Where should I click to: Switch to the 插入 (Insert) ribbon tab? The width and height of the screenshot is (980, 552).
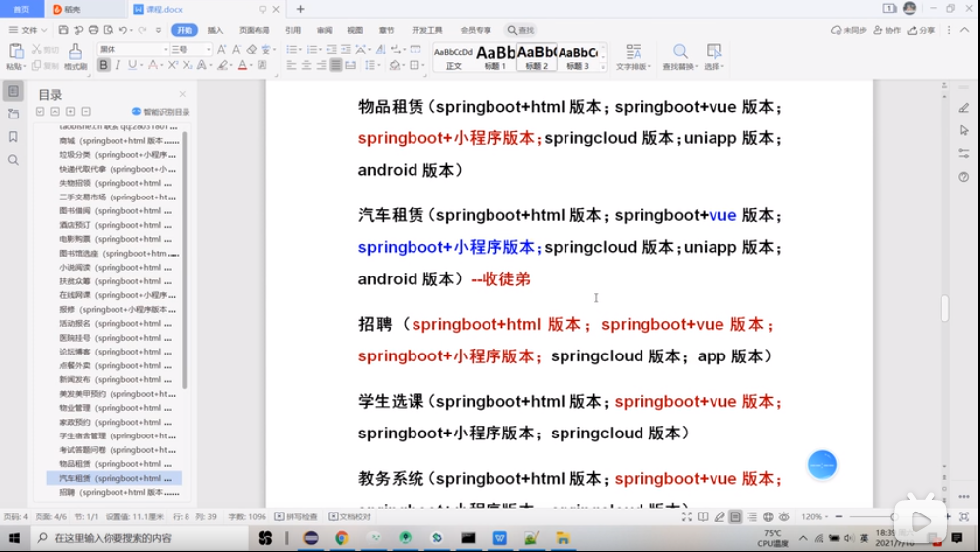tap(215, 30)
